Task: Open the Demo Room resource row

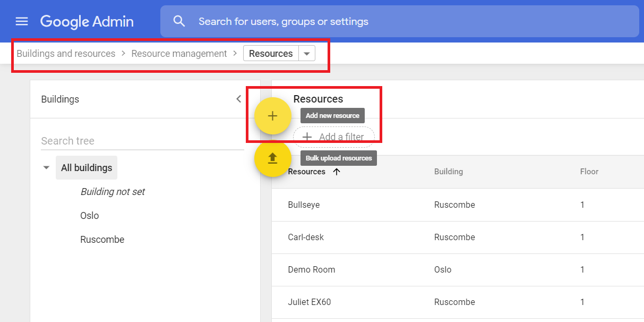Action: [311, 269]
